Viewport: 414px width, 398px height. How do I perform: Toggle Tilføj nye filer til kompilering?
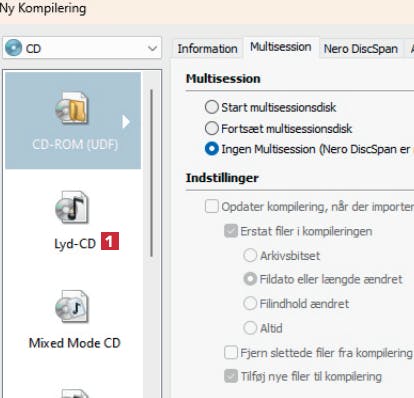231,376
